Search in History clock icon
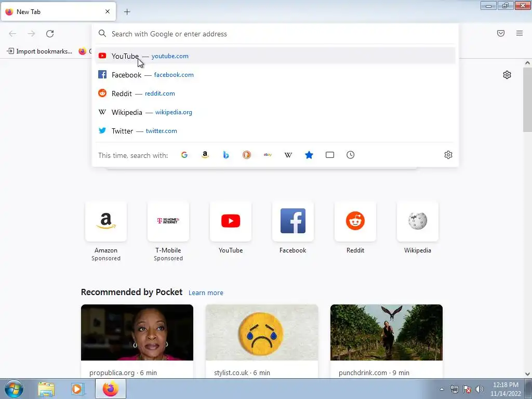Screen dimensions: 532x399 click(351, 155)
